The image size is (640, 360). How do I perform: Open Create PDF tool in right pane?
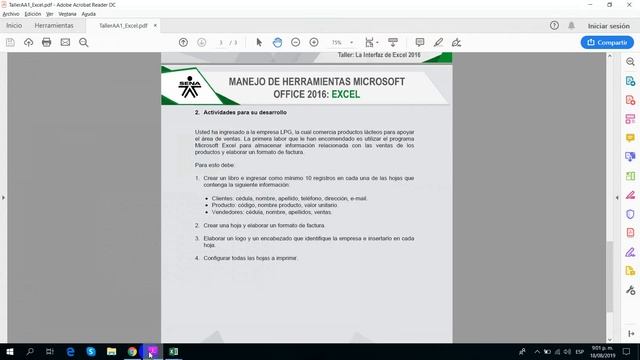point(630,100)
